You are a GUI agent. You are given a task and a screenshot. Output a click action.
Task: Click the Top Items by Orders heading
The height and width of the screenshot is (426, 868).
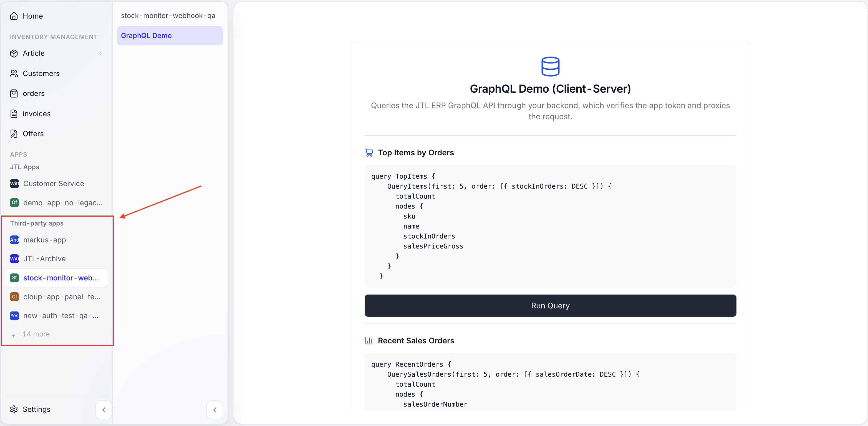click(x=416, y=153)
